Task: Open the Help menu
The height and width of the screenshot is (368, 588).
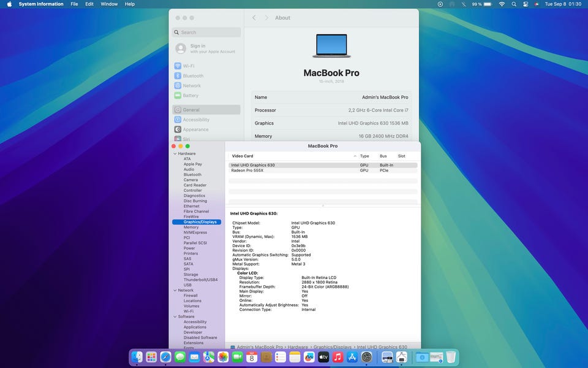Action: point(130,4)
